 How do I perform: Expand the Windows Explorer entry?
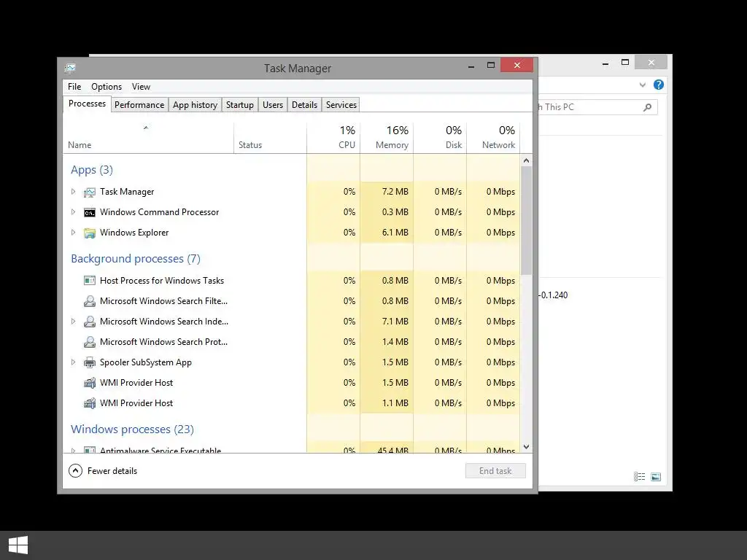click(73, 233)
